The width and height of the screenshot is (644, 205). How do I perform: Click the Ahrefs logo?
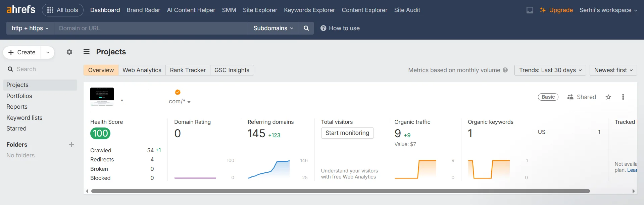21,10
